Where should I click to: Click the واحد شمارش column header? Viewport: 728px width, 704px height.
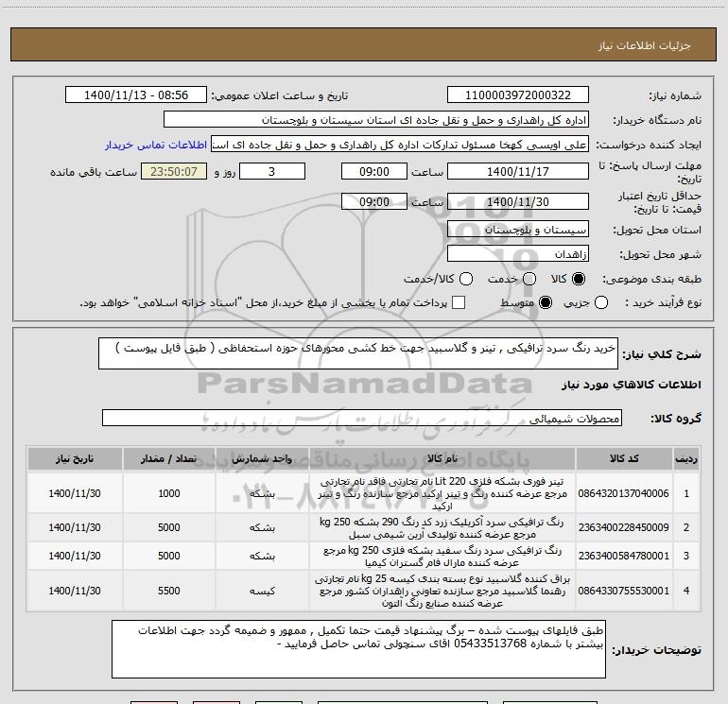(262, 458)
